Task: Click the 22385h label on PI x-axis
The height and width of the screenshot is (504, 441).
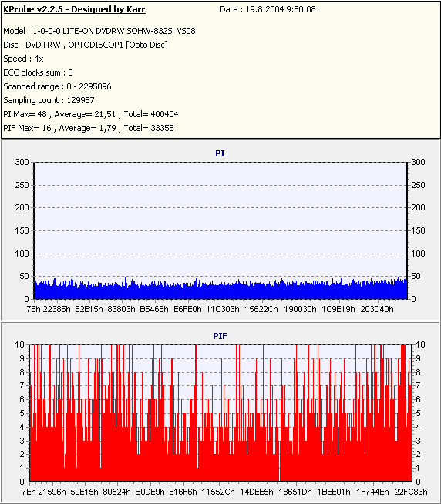Action: coord(56,309)
